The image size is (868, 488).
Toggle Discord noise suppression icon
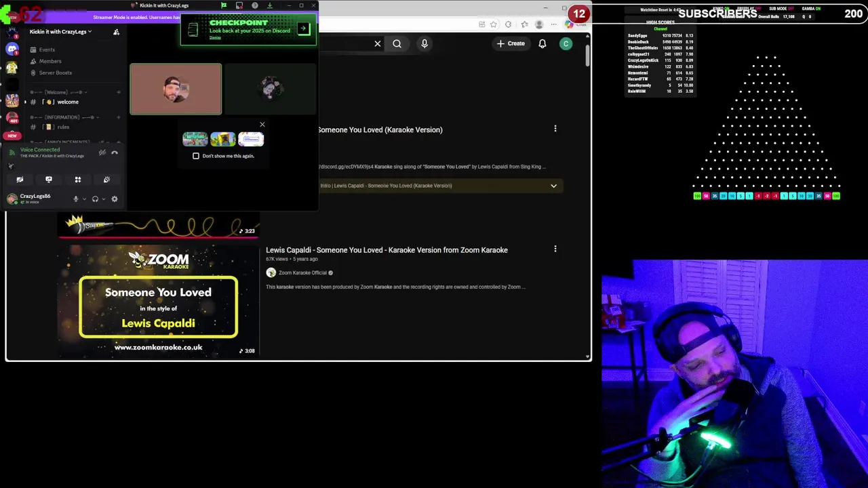[102, 152]
